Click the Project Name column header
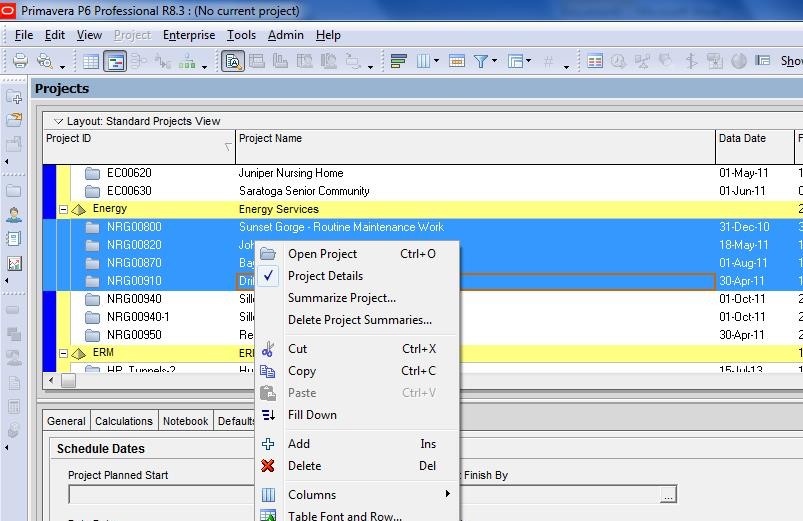 coord(475,147)
